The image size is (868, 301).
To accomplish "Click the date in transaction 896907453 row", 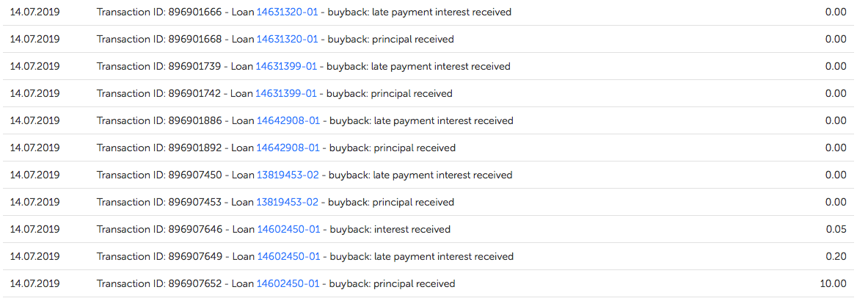I will [x=34, y=203].
